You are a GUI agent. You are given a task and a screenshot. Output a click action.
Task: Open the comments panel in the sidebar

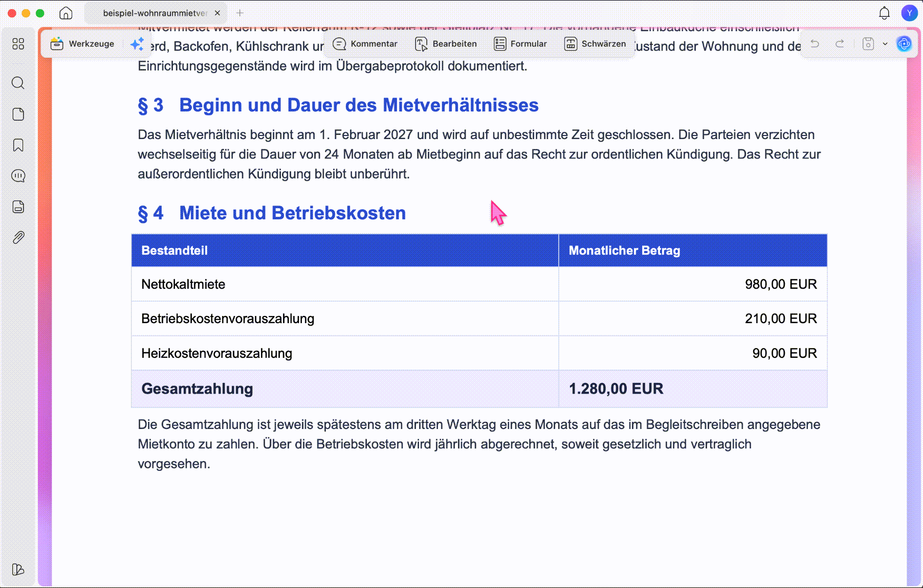(18, 176)
